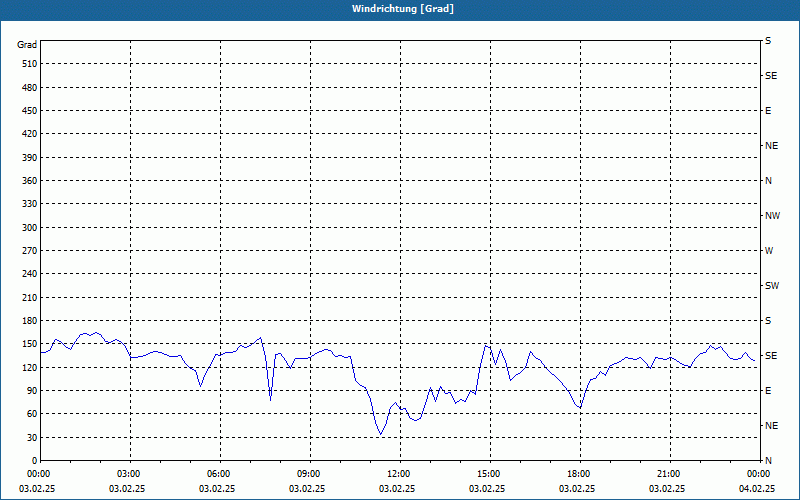Click the W compass direction label
Screen dimensions: 800x500
pos(769,251)
